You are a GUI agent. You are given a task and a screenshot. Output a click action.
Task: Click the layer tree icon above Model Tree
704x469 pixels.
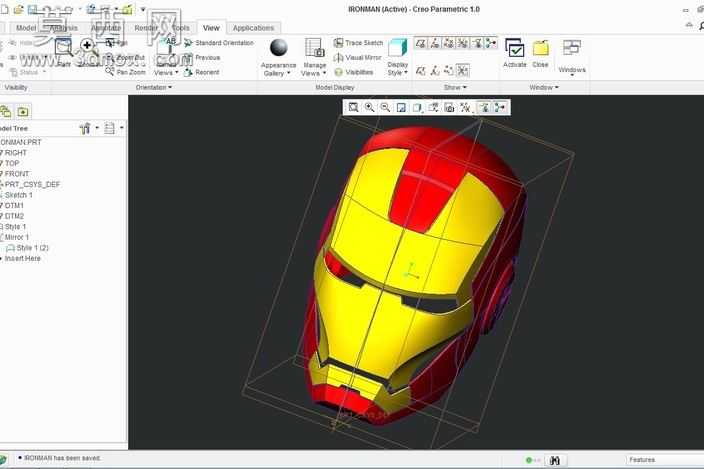pos(5,111)
